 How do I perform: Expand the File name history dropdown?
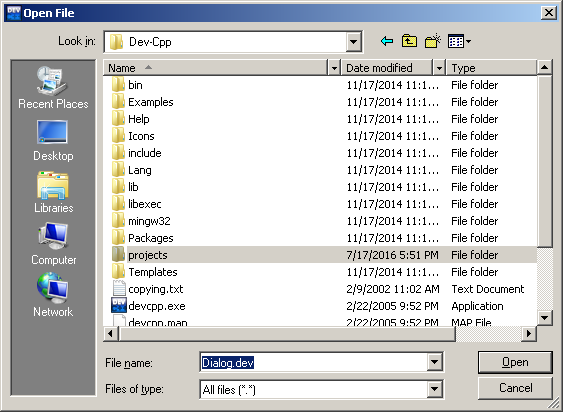tap(434, 362)
